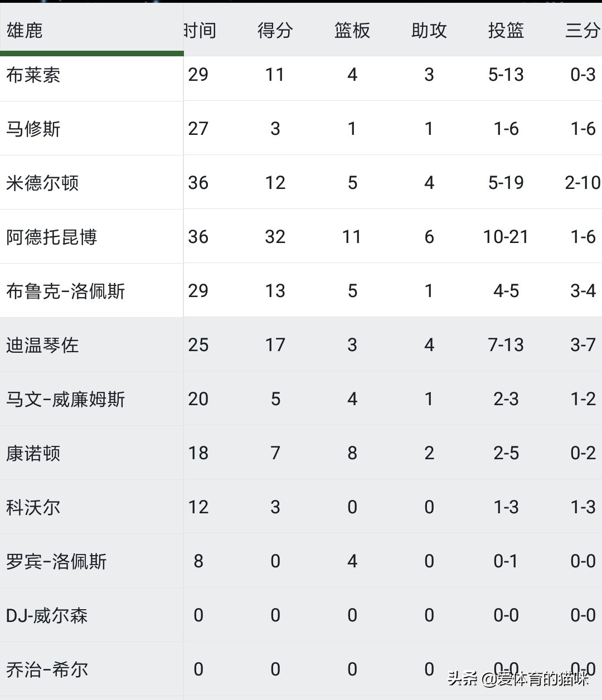This screenshot has height=700, width=602.
Task: Click player DJ-威尔森
Action: (47, 615)
